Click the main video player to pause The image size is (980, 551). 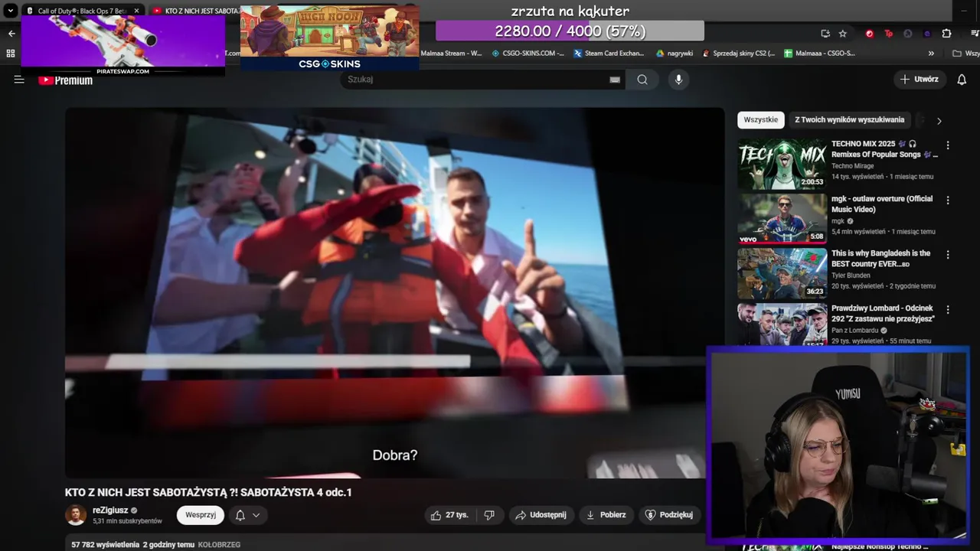pyautogui.click(x=394, y=293)
